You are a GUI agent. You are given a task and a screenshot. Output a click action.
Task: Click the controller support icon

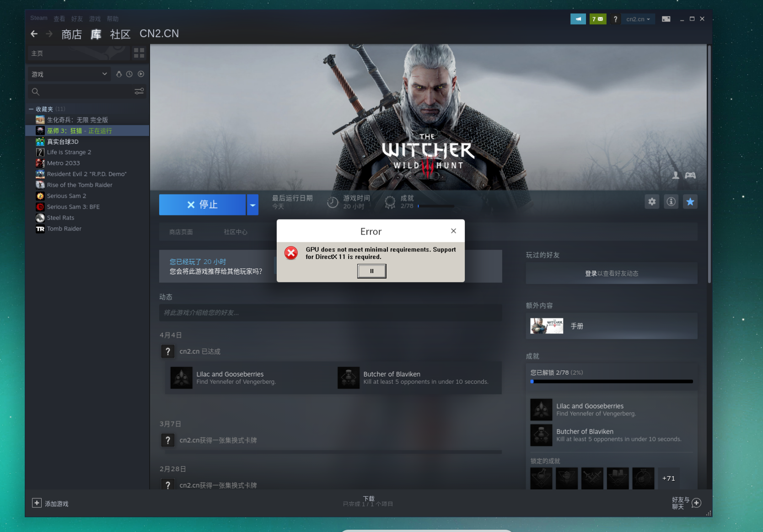pos(690,175)
